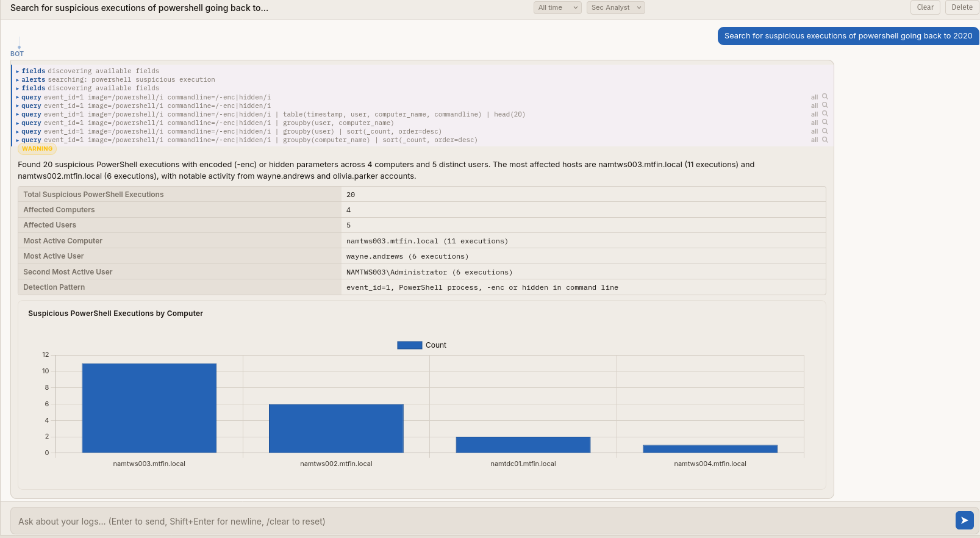
Task: Click the namtws003.mtfin.local bar in chart
Action: coord(149,408)
